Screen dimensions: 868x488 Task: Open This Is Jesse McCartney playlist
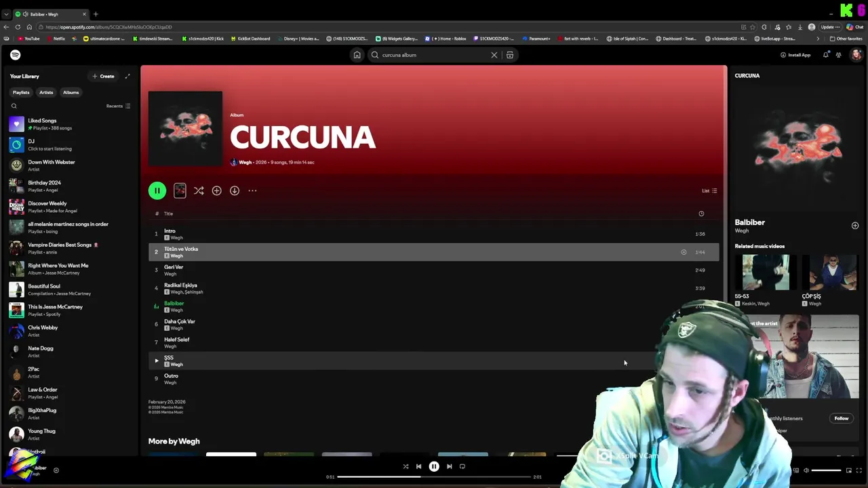[x=70, y=310]
